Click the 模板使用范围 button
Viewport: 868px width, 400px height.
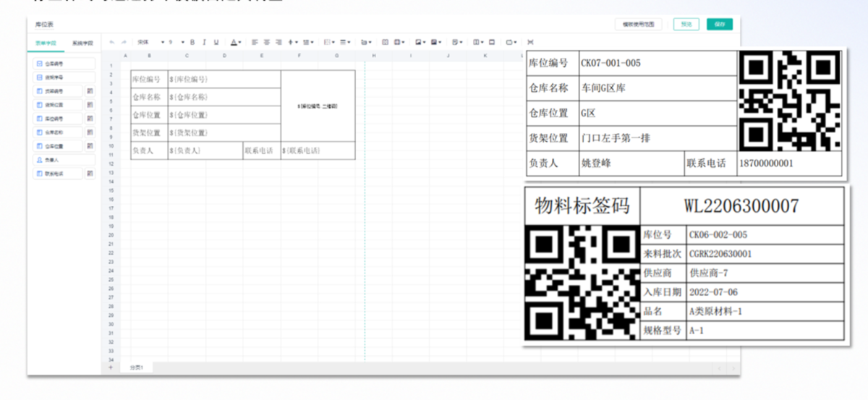pyautogui.click(x=639, y=24)
